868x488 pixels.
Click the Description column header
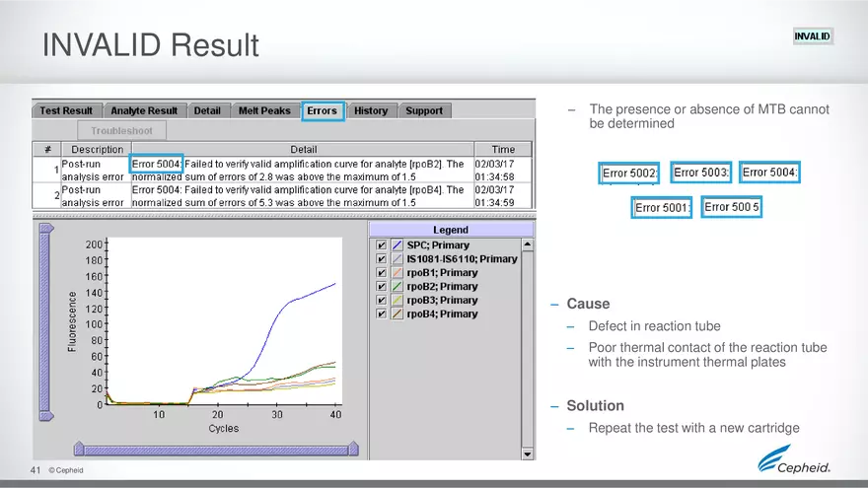tap(98, 150)
